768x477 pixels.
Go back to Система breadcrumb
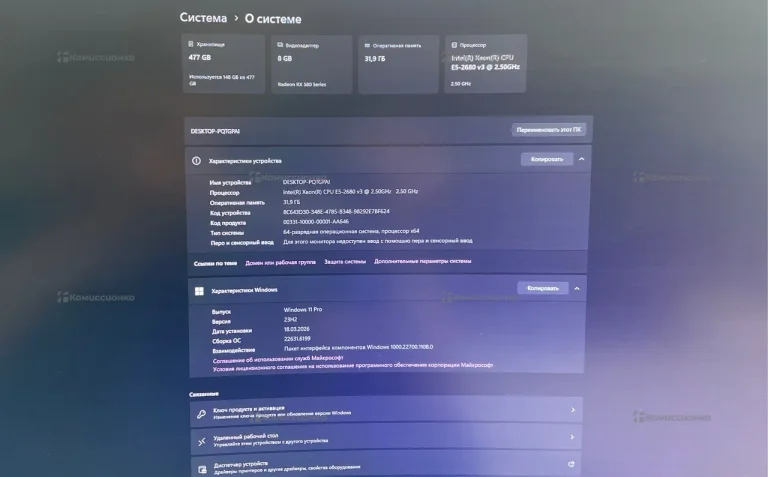(203, 18)
